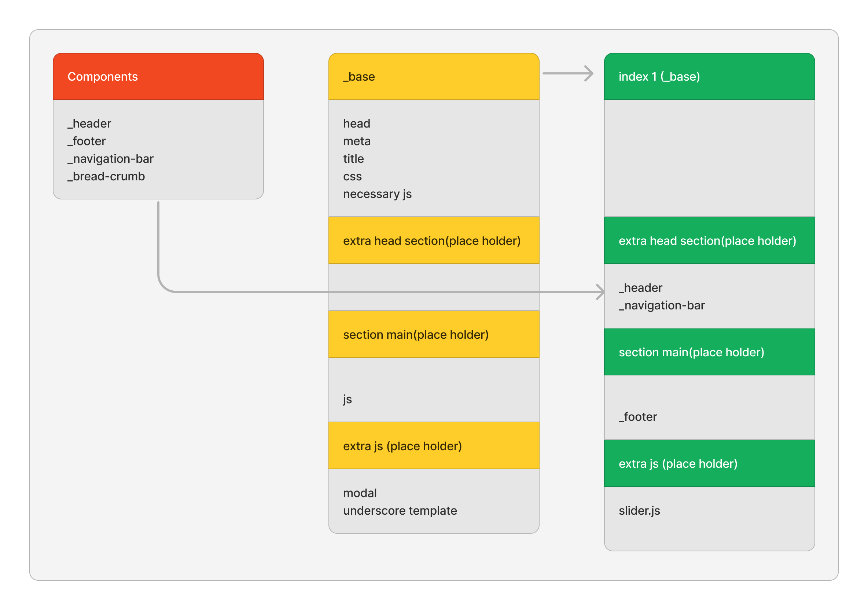Select _navigation-bar in the Components box
This screenshot has width=868, height=610.
110,158
